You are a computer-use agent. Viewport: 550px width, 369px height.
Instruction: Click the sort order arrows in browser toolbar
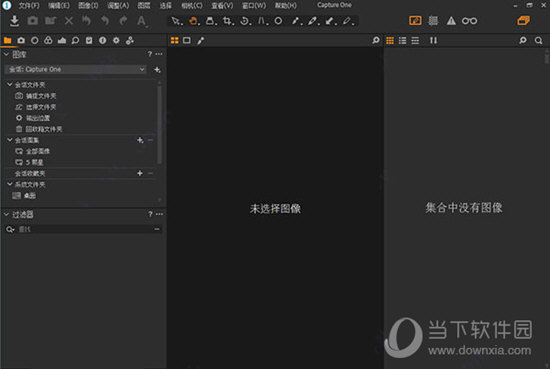point(434,41)
